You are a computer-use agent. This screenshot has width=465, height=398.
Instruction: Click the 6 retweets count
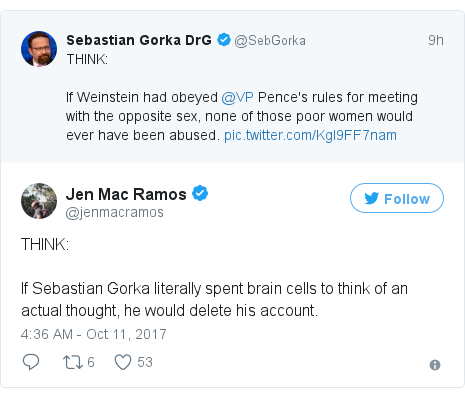91,362
